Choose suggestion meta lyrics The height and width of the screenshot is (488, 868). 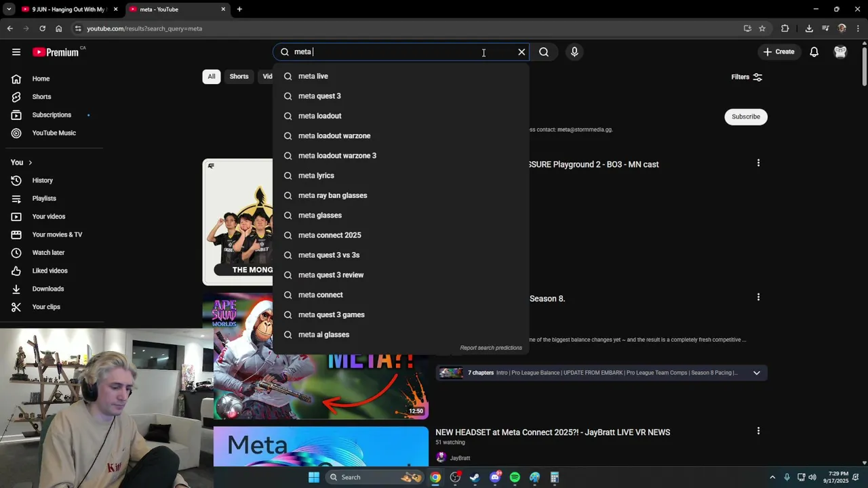400,176
